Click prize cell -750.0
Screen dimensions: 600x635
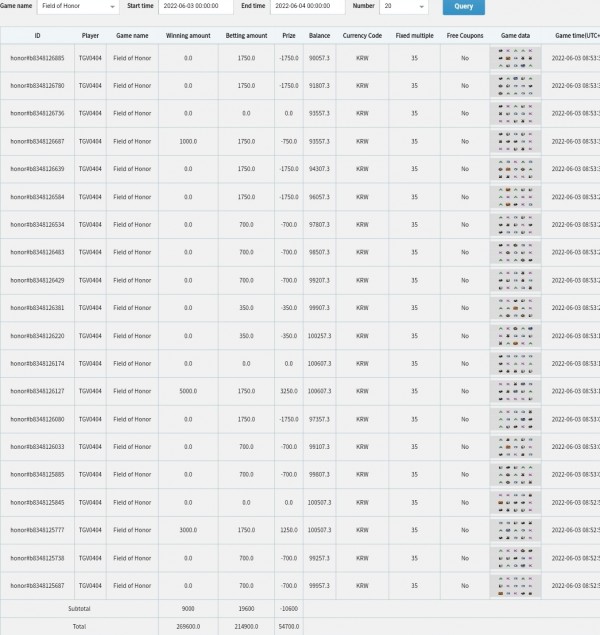[289, 141]
